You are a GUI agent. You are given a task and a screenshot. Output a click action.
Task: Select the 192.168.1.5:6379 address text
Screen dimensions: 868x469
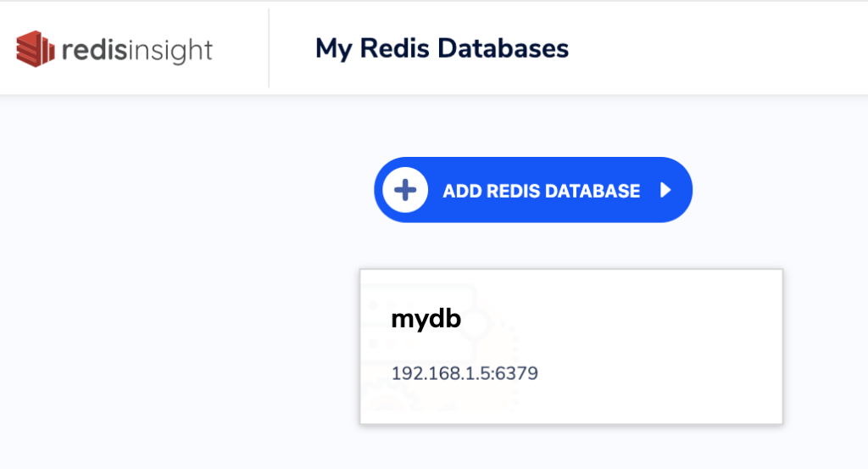tap(465, 373)
